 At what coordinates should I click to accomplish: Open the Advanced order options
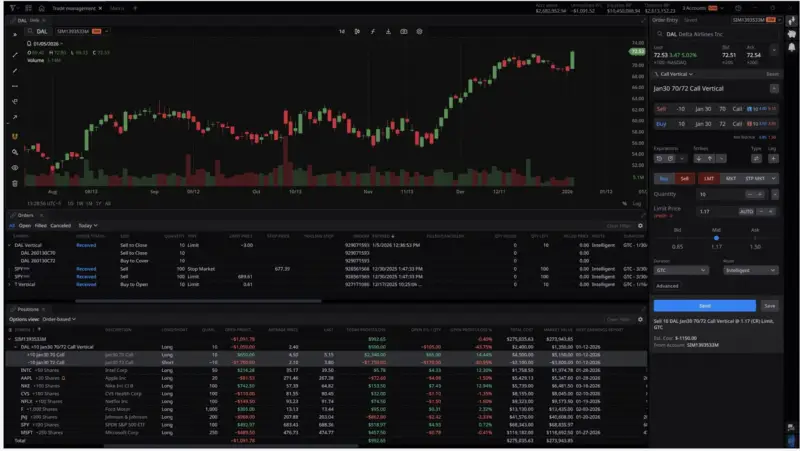[667, 286]
